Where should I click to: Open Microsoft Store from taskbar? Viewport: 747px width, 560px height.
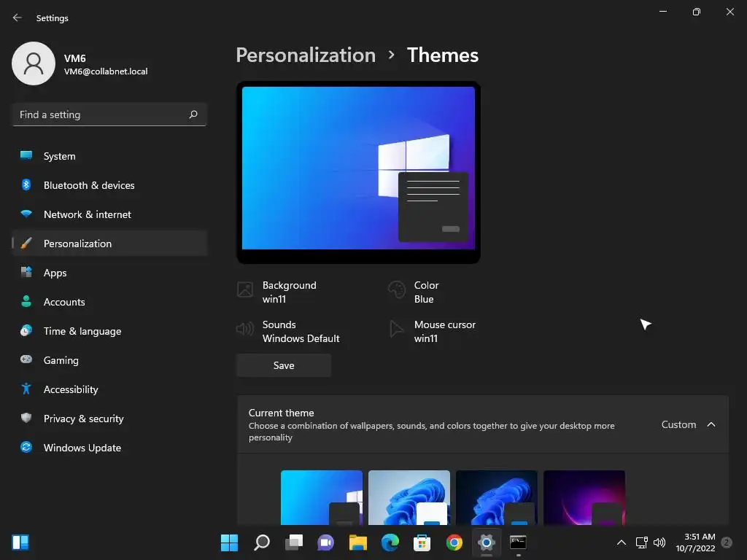click(422, 542)
